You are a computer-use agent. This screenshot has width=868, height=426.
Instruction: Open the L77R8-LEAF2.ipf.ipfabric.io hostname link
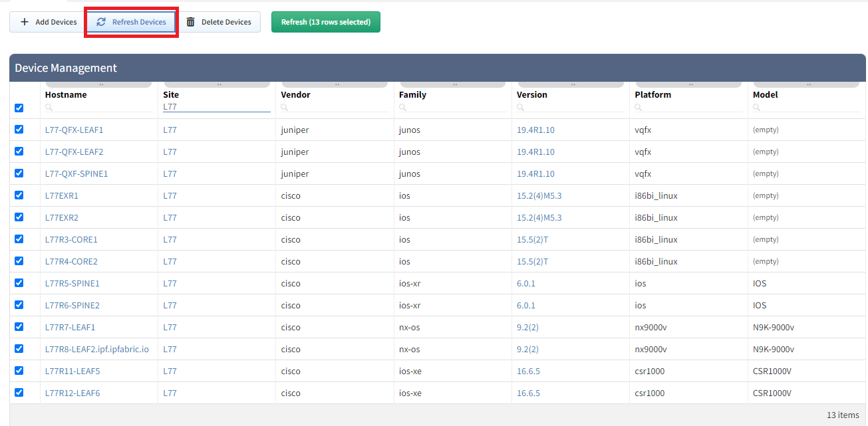pyautogui.click(x=97, y=349)
